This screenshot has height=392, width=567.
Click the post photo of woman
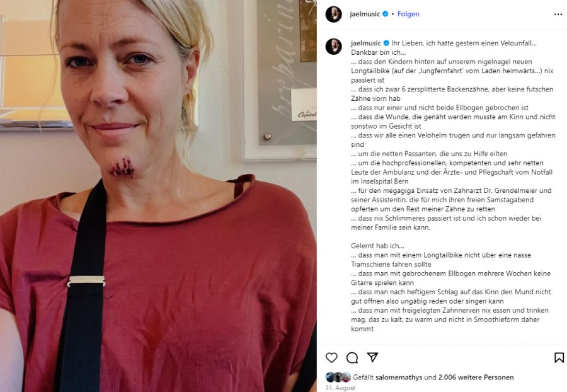[158, 196]
